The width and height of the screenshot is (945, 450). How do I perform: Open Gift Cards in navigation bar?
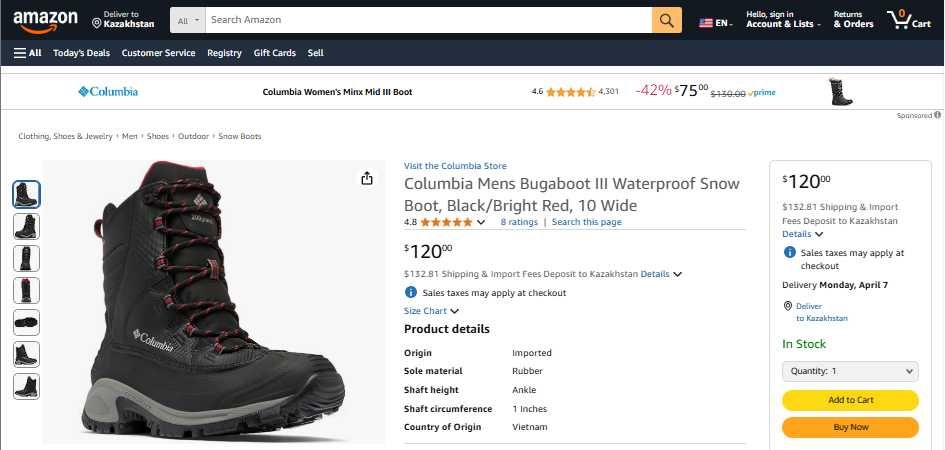click(x=274, y=53)
